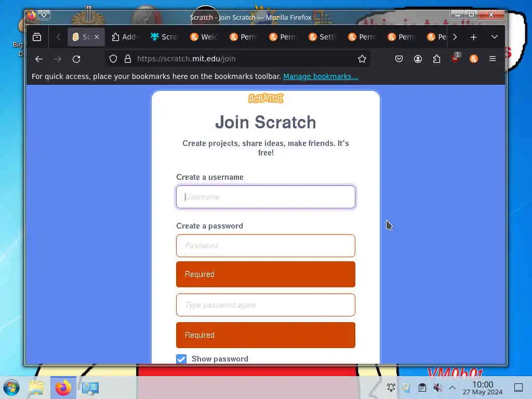Image resolution: width=532 pixels, height=399 pixels.
Task: Open the Firefox account icon
Action: (418, 59)
